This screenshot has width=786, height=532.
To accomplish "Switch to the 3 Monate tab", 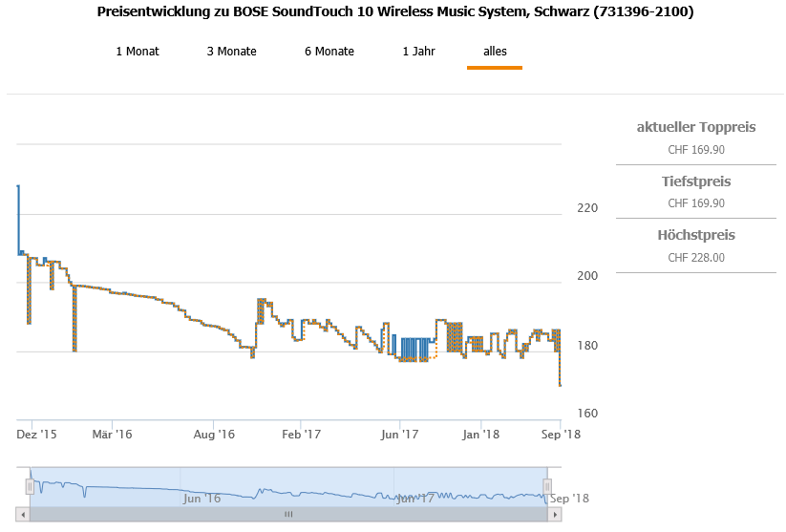I will (x=231, y=52).
